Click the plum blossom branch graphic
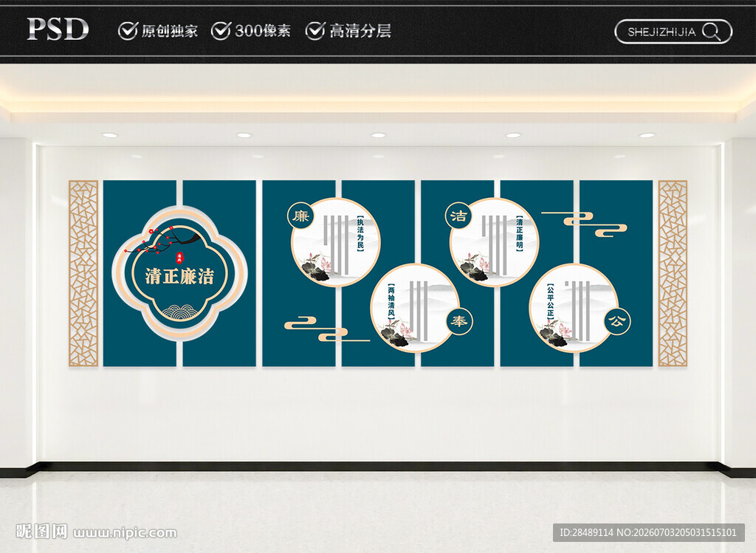 click(162, 238)
